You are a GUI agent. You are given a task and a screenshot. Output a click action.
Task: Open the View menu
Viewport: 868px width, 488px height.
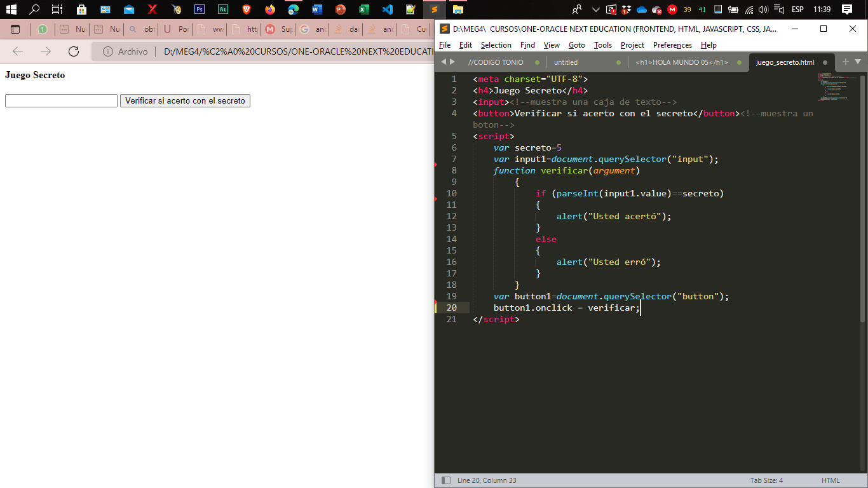coord(552,45)
